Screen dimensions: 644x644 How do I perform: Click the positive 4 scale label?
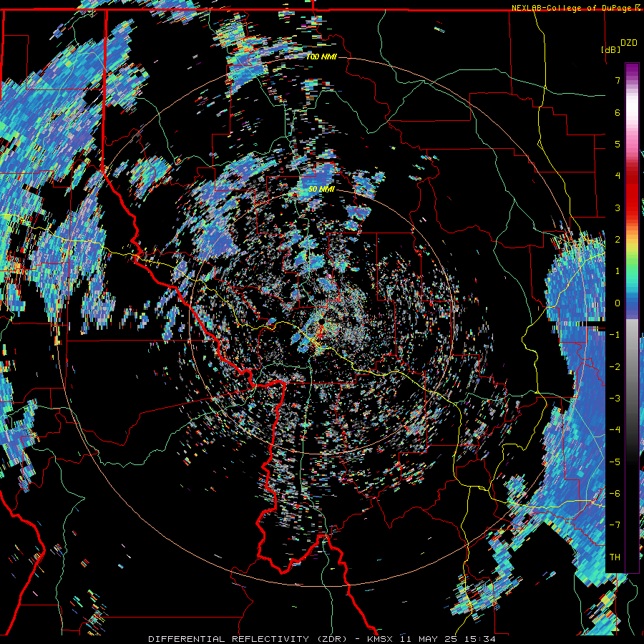click(618, 176)
